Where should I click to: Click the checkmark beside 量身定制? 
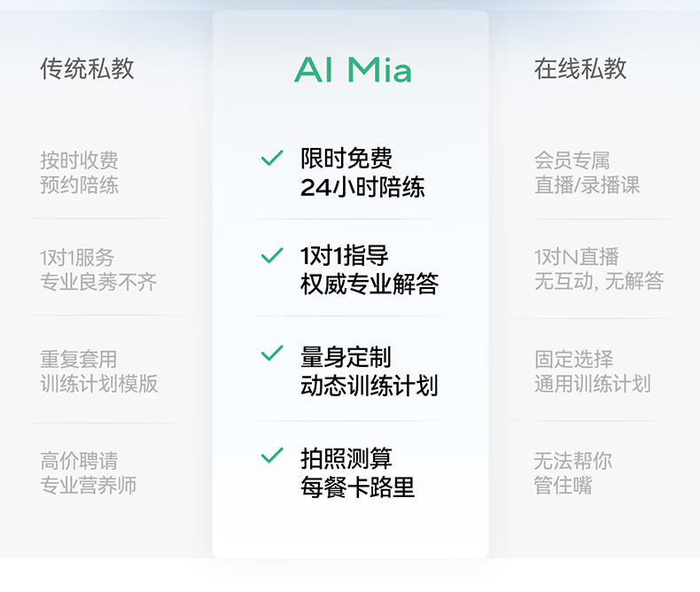271,354
